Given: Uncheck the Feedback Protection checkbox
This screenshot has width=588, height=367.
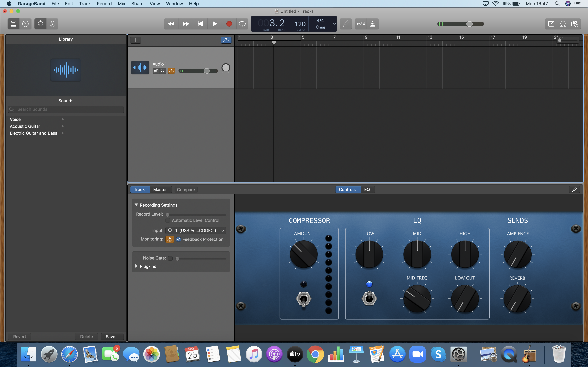Looking at the screenshot, I should [x=179, y=239].
